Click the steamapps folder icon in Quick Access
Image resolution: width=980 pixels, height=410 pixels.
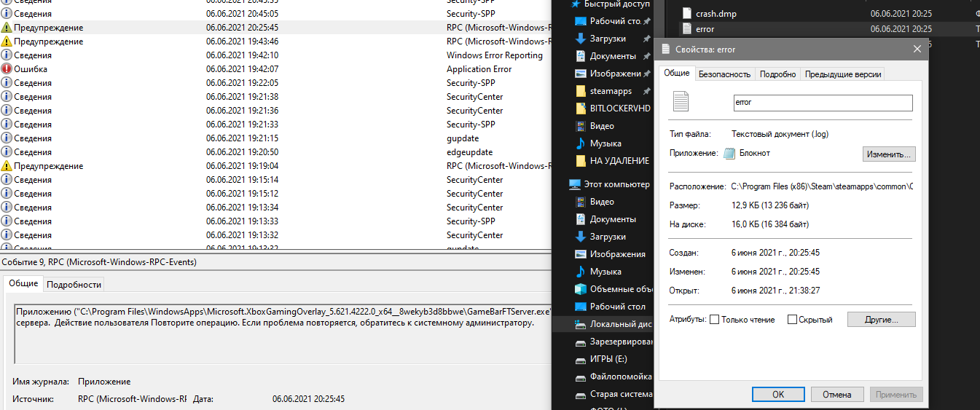coord(581,91)
